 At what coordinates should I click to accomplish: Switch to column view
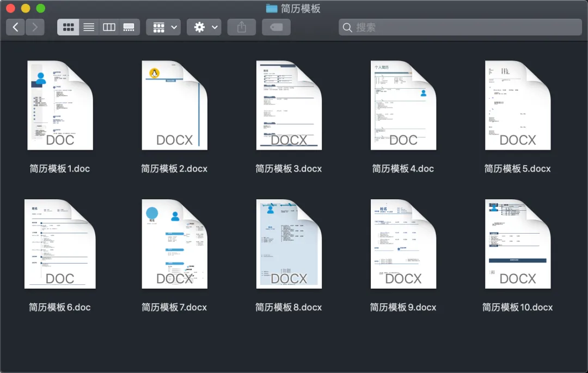(x=109, y=27)
